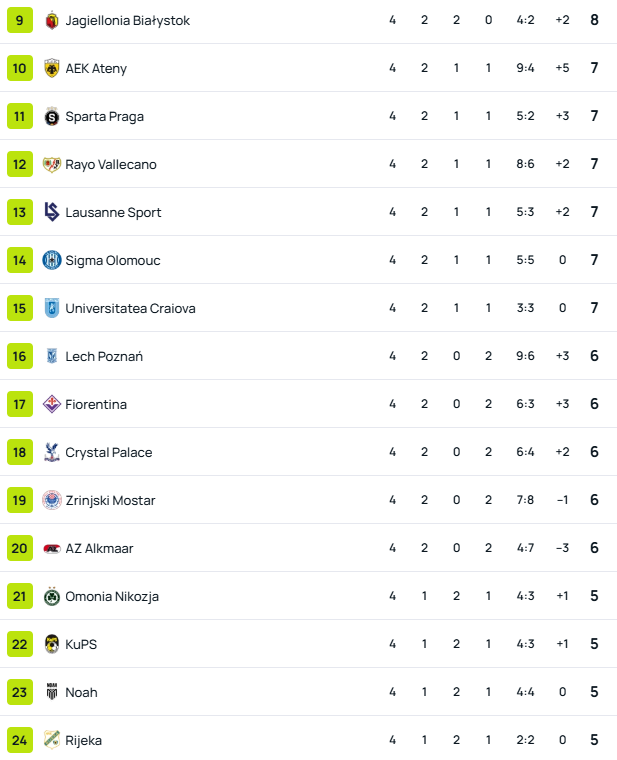Click the Rijeka team name
The image size is (617, 760).
pos(83,741)
